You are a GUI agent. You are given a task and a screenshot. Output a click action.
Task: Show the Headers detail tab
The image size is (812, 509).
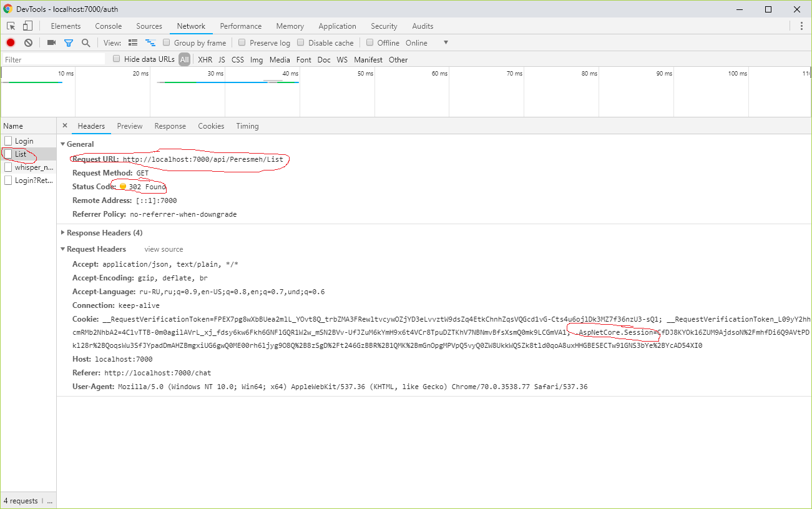[x=91, y=126]
